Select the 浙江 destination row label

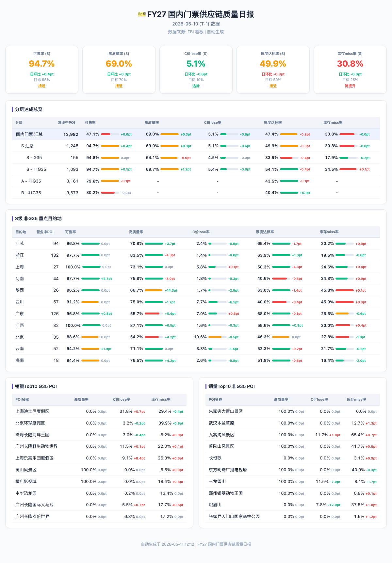20,255
